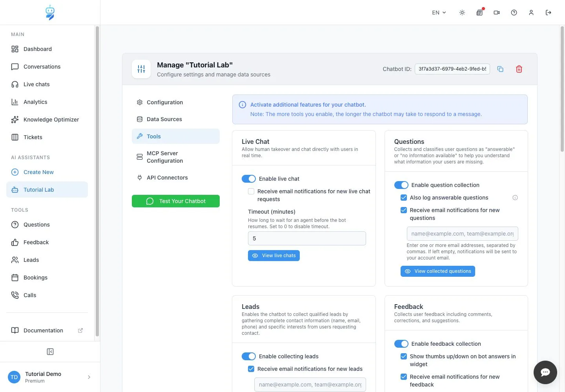Click View live chats button
The width and height of the screenshot is (565, 392).
[x=274, y=256]
